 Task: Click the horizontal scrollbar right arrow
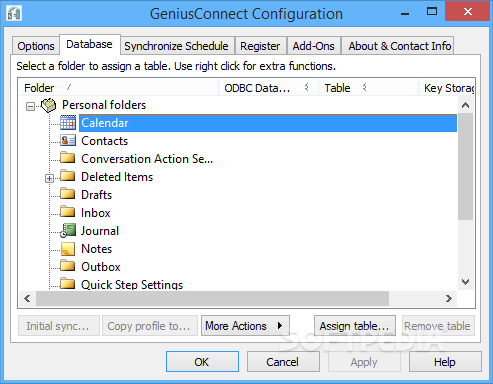point(449,299)
